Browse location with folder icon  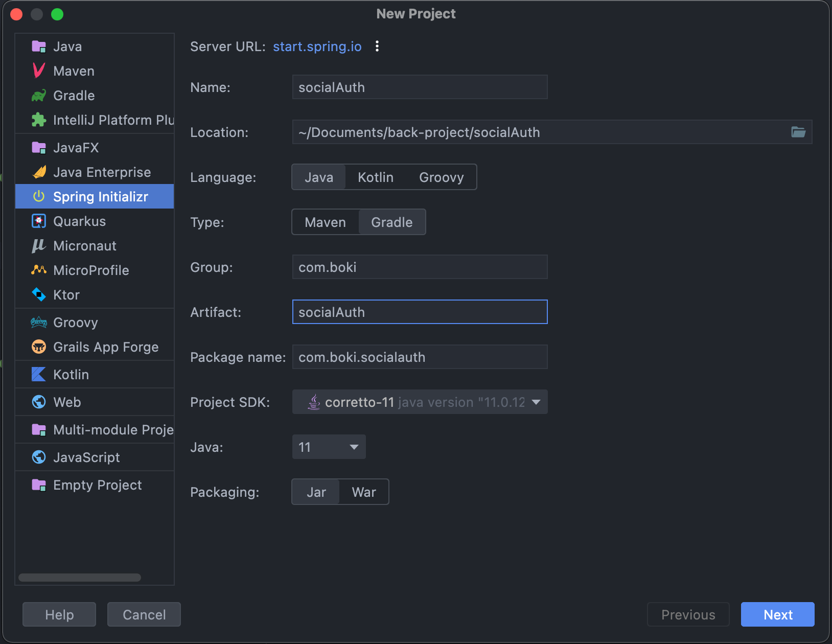pos(798,132)
